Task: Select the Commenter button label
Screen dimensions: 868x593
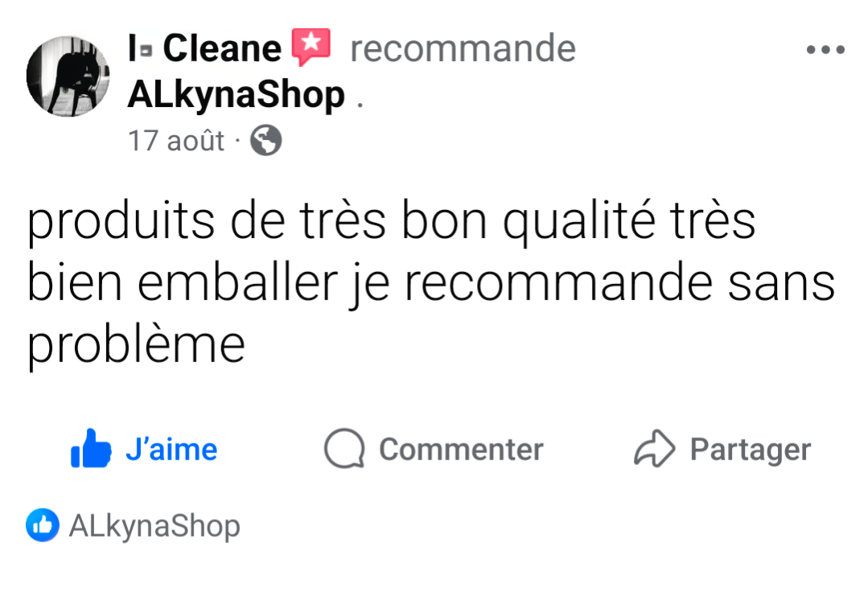Action: [x=461, y=449]
